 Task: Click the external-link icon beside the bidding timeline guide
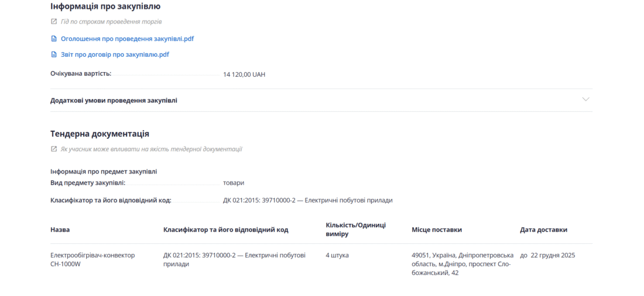(54, 22)
